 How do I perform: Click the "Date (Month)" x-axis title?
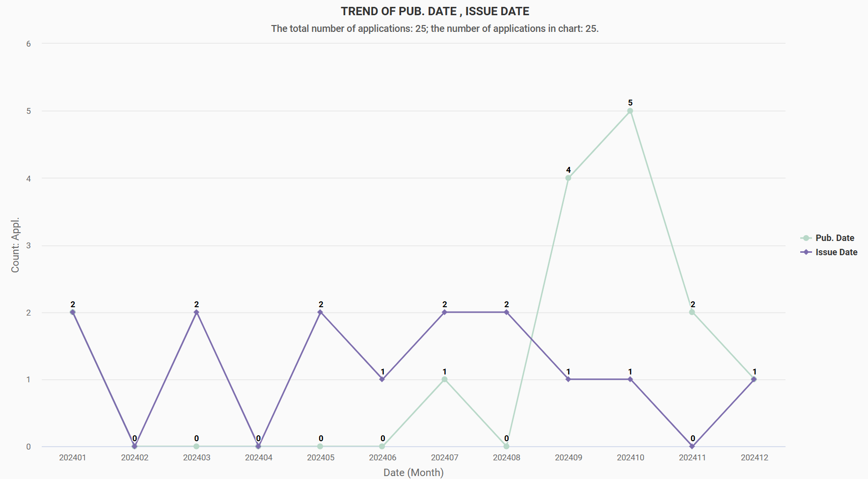[413, 472]
